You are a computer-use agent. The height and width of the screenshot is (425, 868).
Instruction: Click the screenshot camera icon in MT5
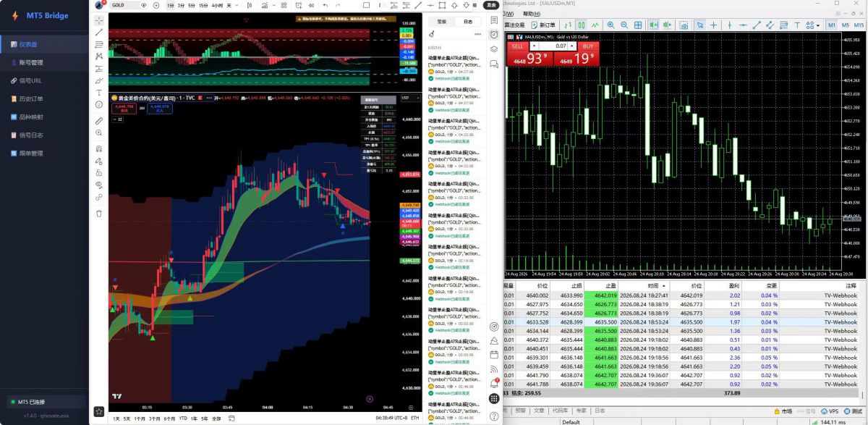(684, 25)
